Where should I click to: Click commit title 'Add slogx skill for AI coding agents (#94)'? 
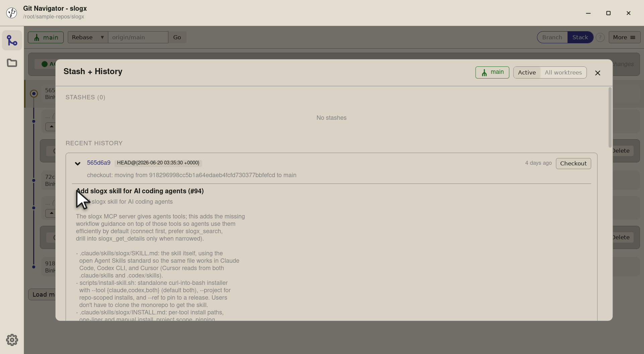pyautogui.click(x=140, y=191)
